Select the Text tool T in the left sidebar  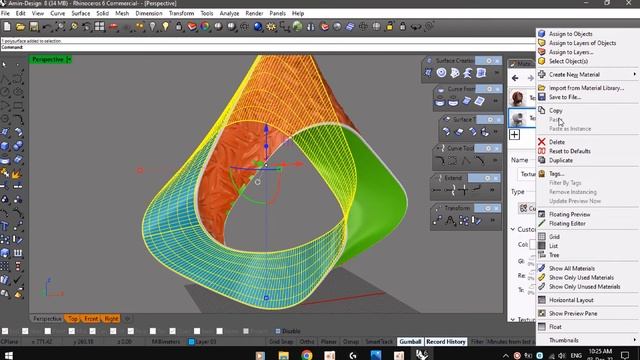[x=5, y=226]
